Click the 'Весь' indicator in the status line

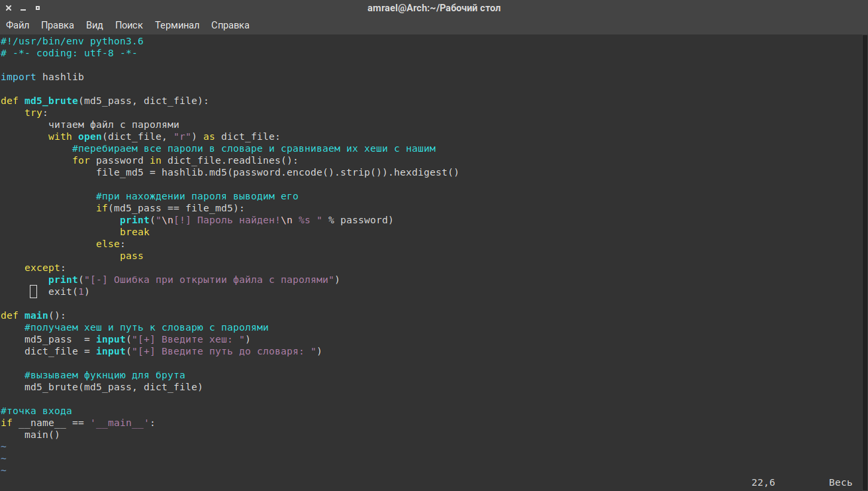[841, 482]
